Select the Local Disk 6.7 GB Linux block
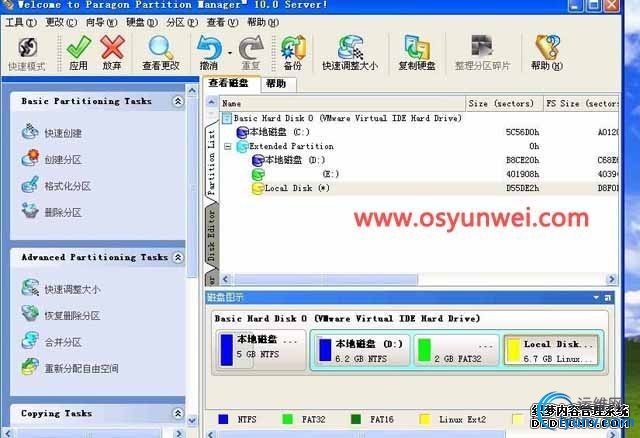This screenshot has width=640, height=438. (552, 350)
